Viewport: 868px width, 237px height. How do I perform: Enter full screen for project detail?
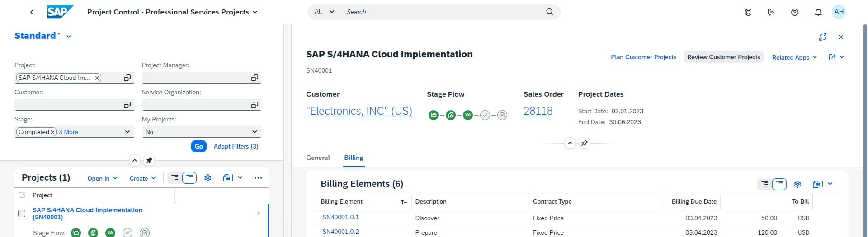[x=823, y=37]
